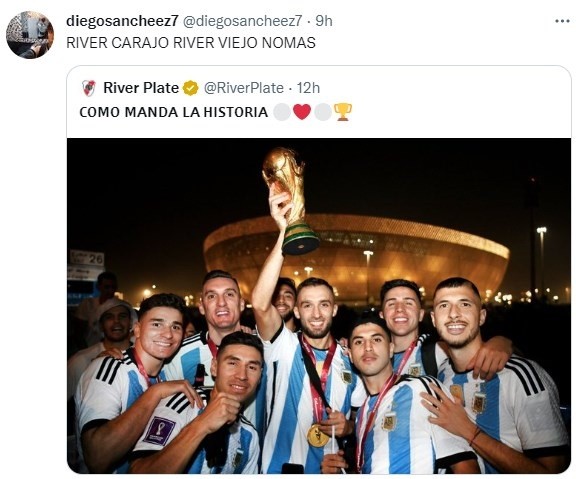Click the red heart emoji

pos(302,112)
